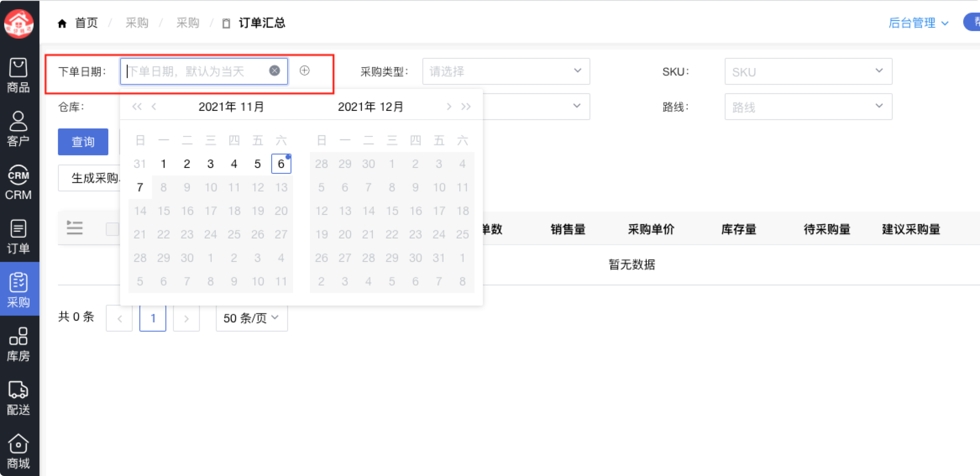
Task: Click the table column settings list icon
Action: (75, 228)
